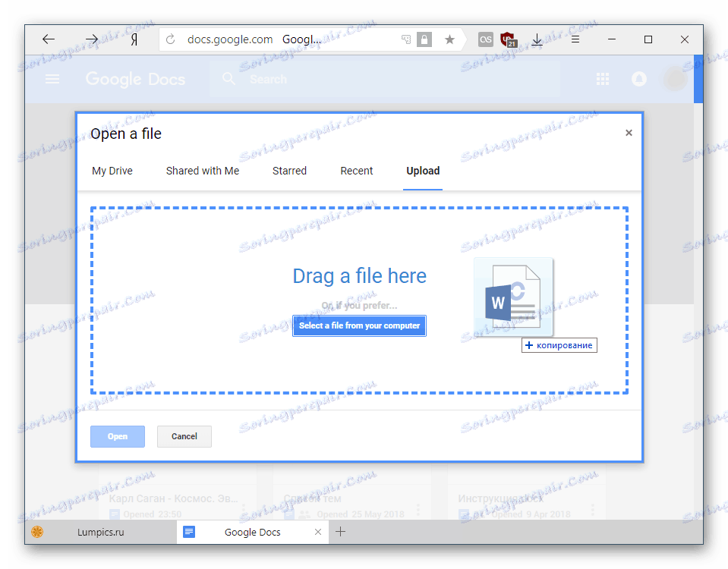Click the dragged Word document thumbnail
The height and width of the screenshot is (569, 728).
tap(513, 297)
